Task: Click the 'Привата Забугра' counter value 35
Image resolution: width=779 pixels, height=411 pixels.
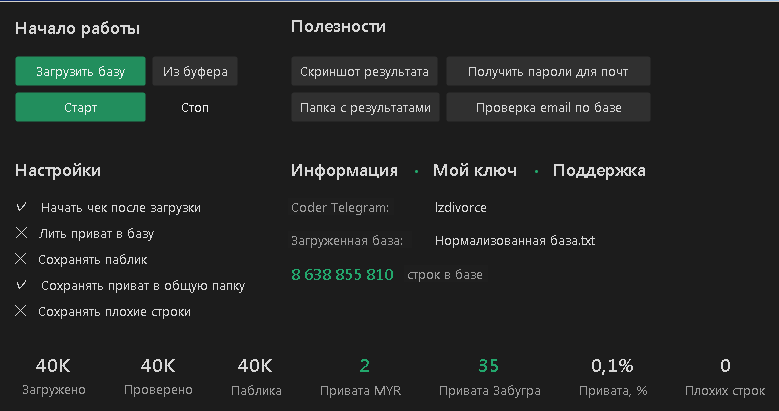Action: click(x=488, y=366)
